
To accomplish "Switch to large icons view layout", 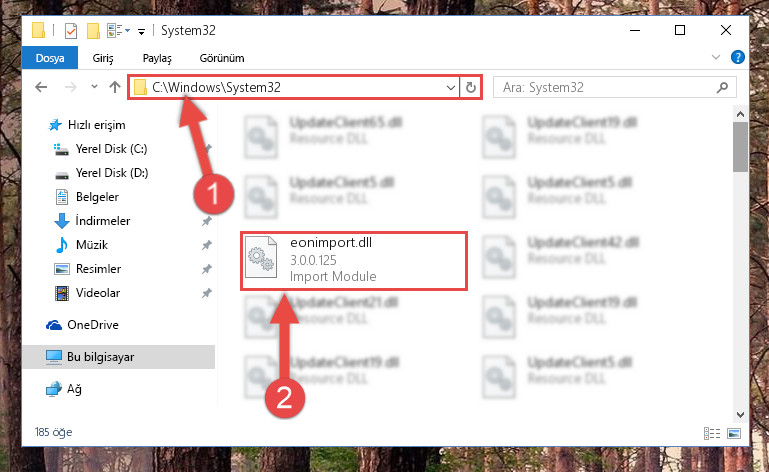I will [x=734, y=433].
